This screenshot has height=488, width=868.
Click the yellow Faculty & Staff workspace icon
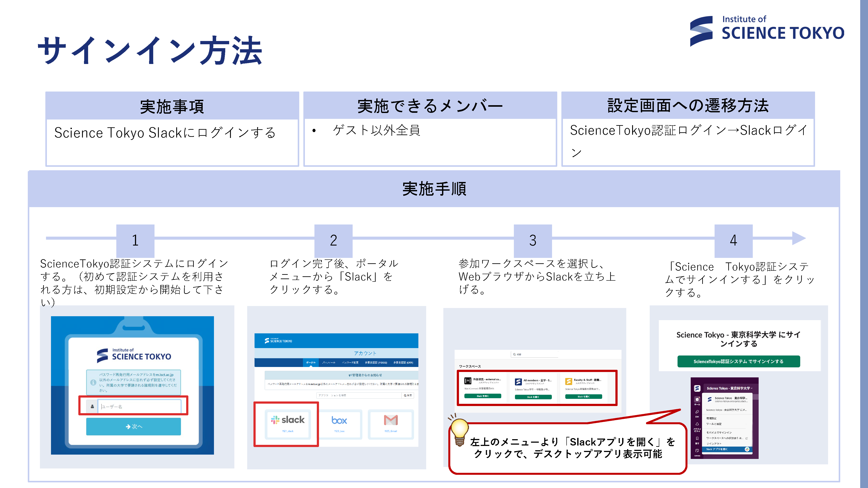tap(569, 381)
